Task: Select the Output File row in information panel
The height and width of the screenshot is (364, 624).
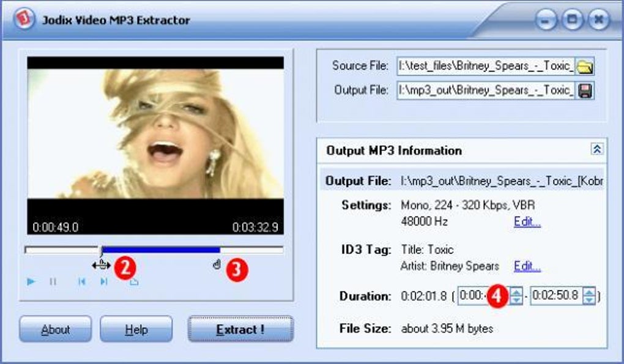Action: 462,180
